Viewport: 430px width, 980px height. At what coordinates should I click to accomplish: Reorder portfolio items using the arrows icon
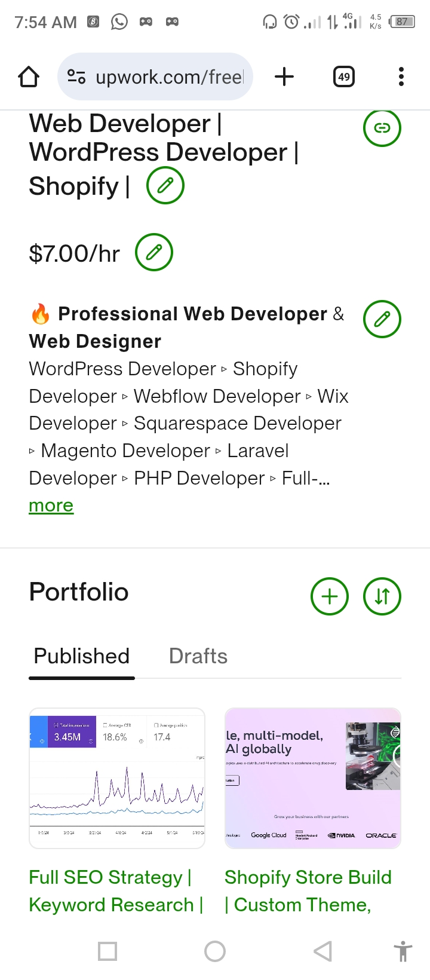click(x=382, y=596)
